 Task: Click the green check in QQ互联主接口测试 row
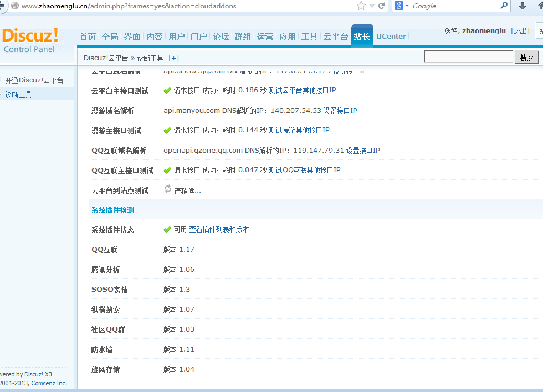167,170
